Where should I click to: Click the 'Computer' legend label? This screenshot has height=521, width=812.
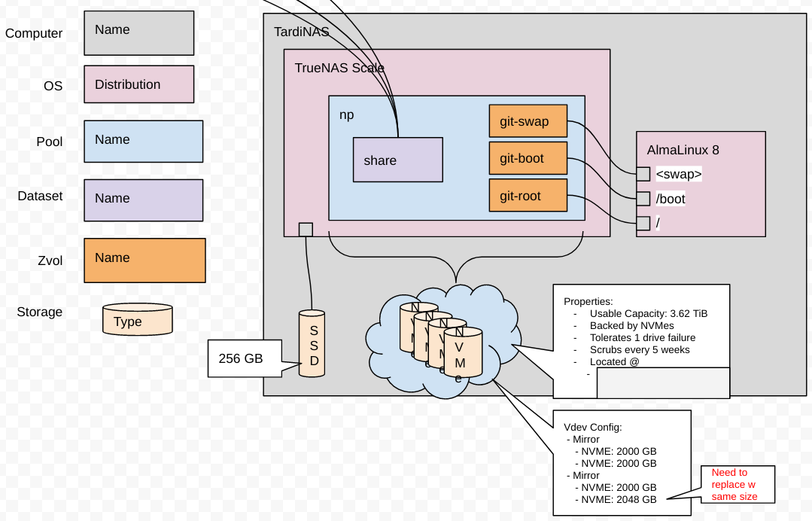pos(34,33)
